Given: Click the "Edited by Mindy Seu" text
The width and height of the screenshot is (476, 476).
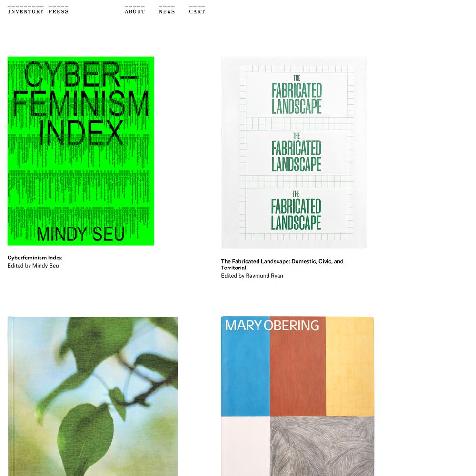Looking at the screenshot, I should (33, 266).
